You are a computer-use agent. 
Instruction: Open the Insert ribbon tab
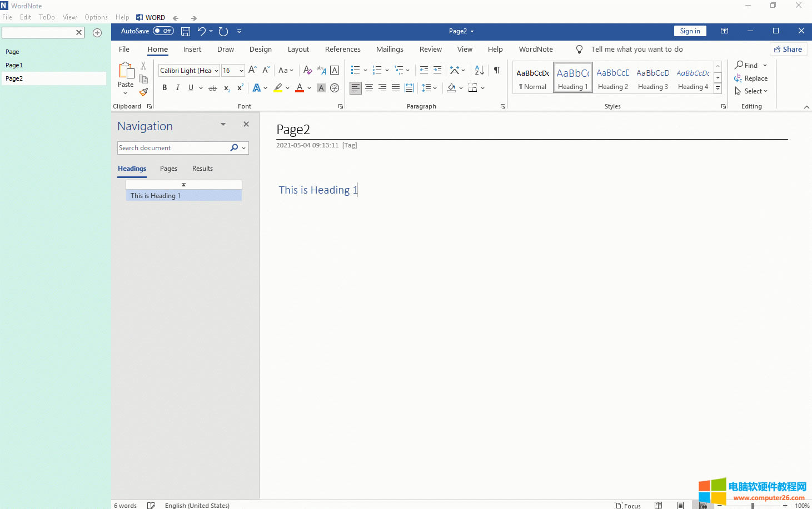pyautogui.click(x=192, y=50)
